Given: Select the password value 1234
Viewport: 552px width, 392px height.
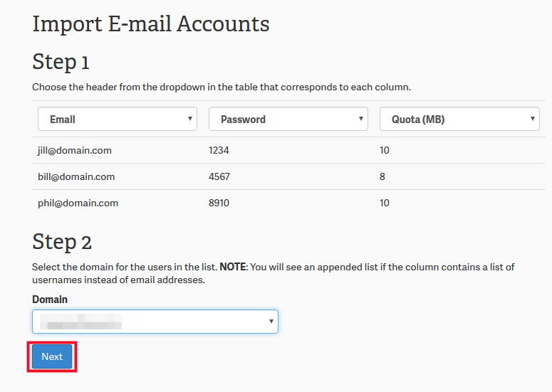Looking at the screenshot, I should pos(219,151).
